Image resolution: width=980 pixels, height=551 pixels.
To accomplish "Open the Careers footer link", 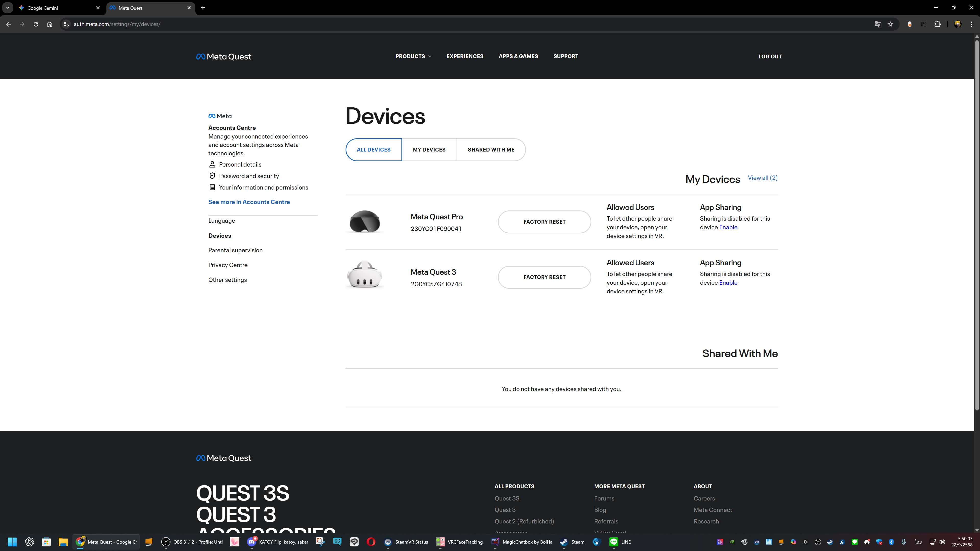I will 704,498.
